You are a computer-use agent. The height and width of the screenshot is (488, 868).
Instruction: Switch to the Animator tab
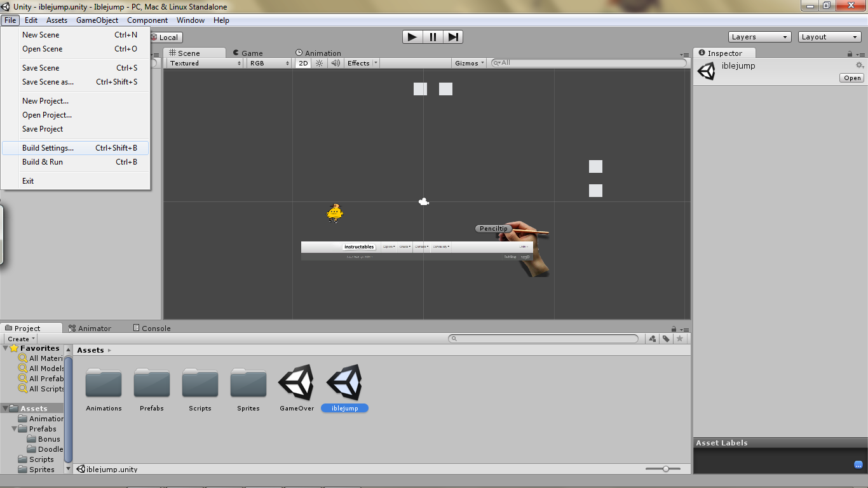[x=90, y=328]
